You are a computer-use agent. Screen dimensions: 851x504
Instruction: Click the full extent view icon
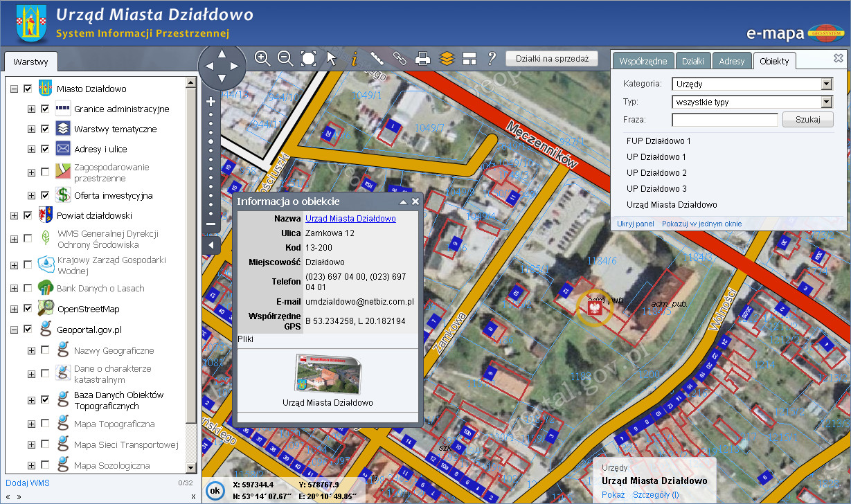(308, 58)
